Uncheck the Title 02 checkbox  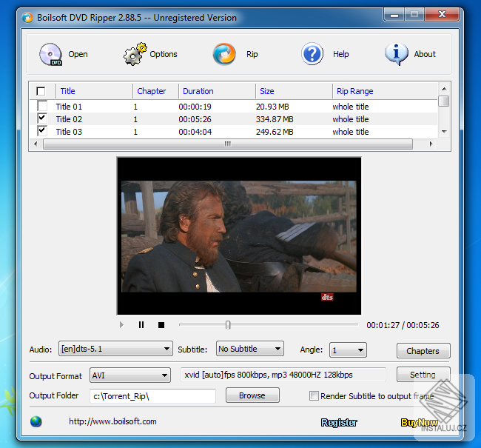(42, 118)
